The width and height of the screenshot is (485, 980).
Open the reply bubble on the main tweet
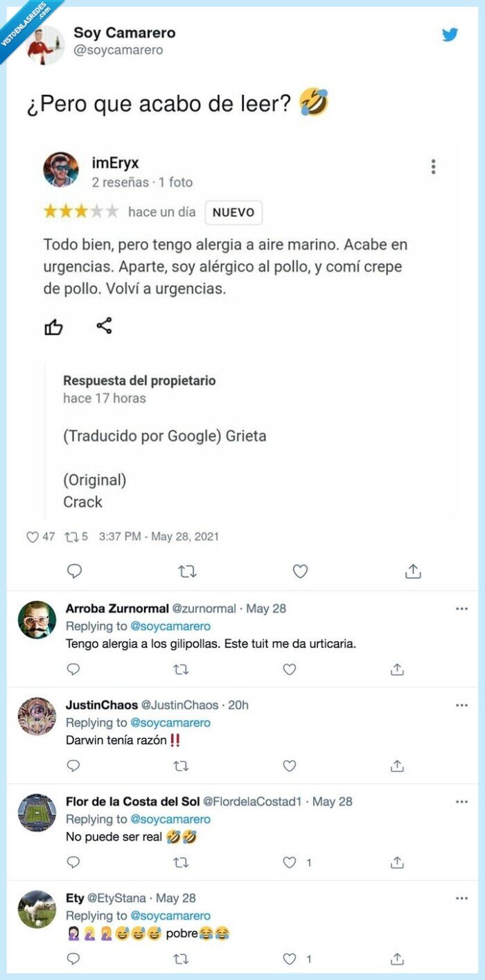tap(74, 571)
